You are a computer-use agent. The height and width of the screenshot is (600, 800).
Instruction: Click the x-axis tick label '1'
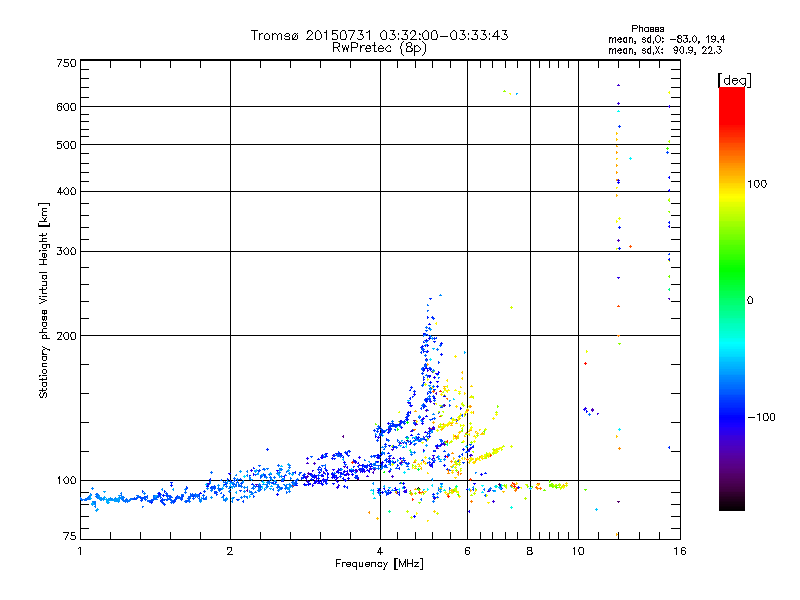point(80,551)
